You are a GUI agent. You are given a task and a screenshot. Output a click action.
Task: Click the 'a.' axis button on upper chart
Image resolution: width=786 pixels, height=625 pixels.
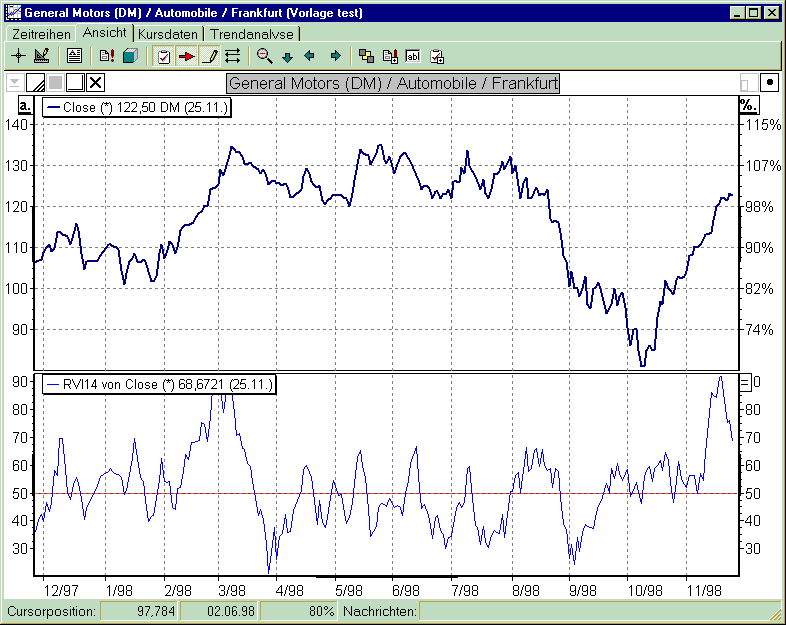[26, 105]
